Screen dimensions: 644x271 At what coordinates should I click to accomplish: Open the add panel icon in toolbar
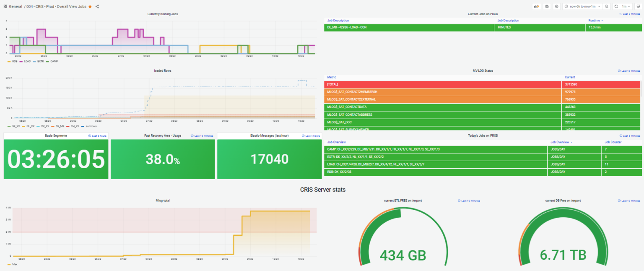[536, 6]
